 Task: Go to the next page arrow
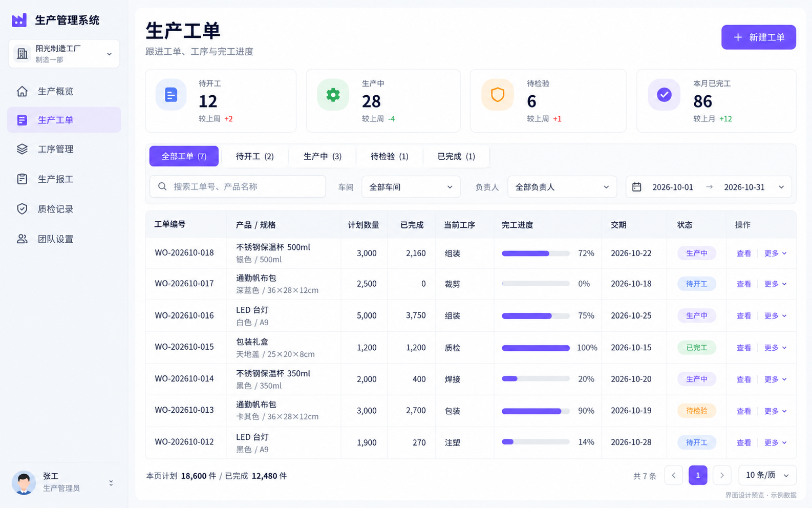[722, 475]
